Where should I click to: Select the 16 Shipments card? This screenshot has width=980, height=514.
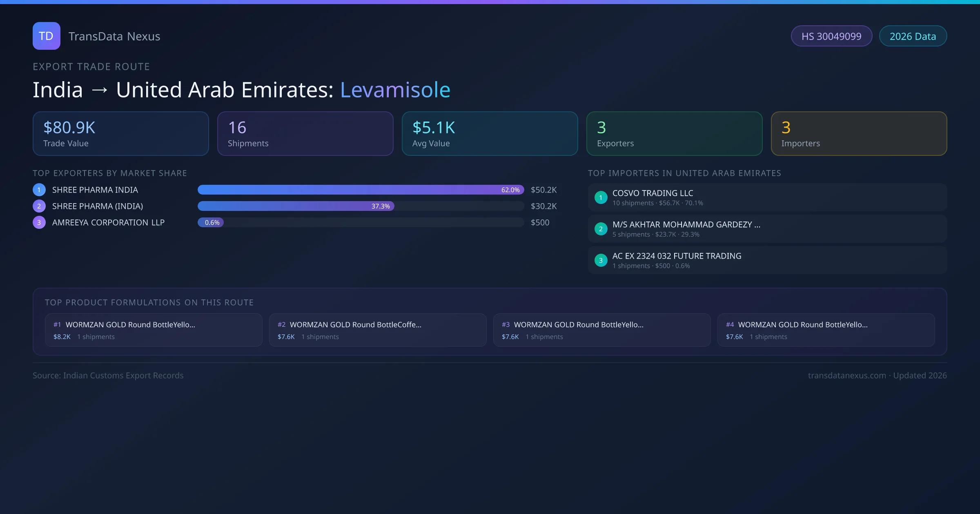tap(305, 134)
